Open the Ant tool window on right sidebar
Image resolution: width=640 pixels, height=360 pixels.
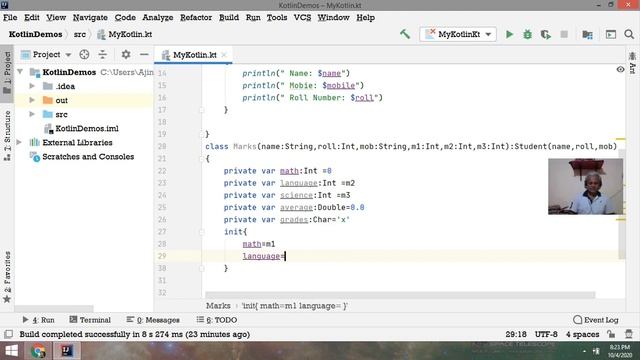point(633,63)
